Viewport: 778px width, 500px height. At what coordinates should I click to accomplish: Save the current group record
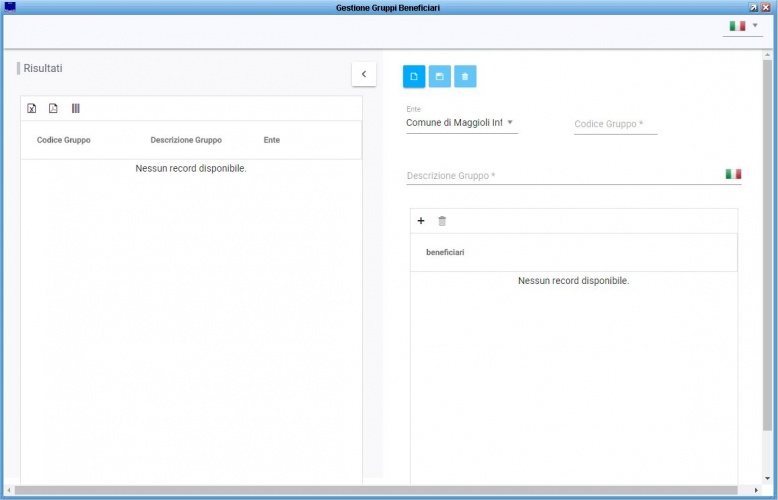pyautogui.click(x=439, y=76)
